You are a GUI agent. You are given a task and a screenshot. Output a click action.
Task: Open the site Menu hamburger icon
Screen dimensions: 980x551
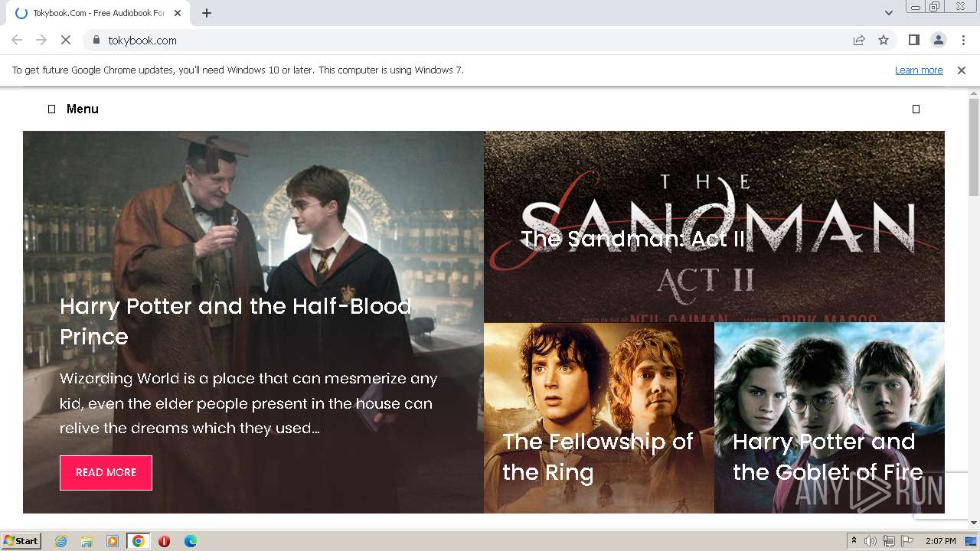(52, 109)
